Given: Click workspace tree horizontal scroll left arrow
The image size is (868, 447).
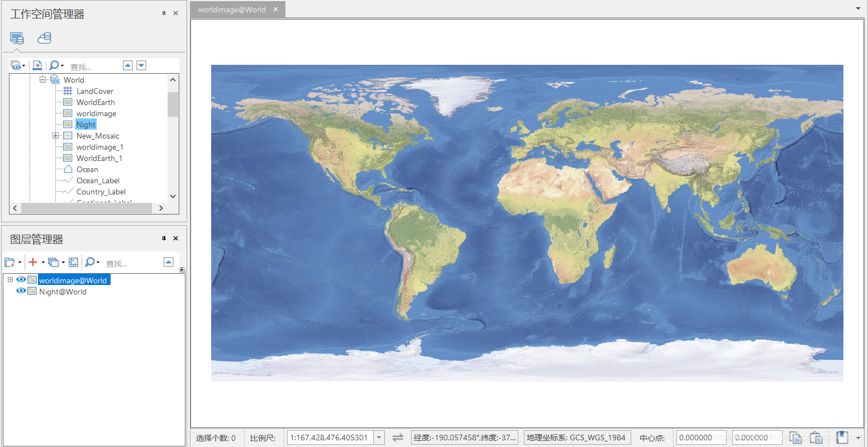Looking at the screenshot, I should pos(15,208).
